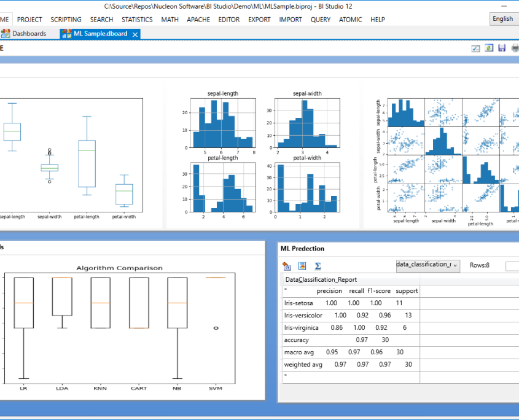Save the dashboard with the floppy disk icon

point(502,48)
